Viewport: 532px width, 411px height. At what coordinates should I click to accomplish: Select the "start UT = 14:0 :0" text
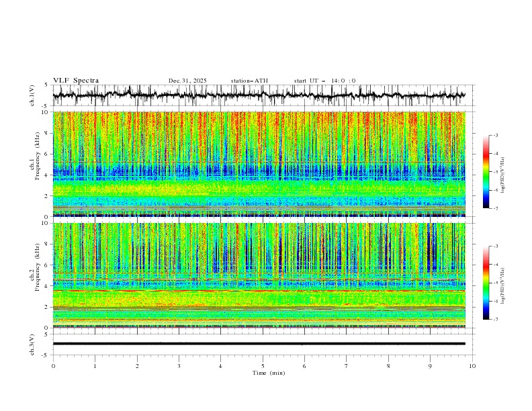[325, 81]
